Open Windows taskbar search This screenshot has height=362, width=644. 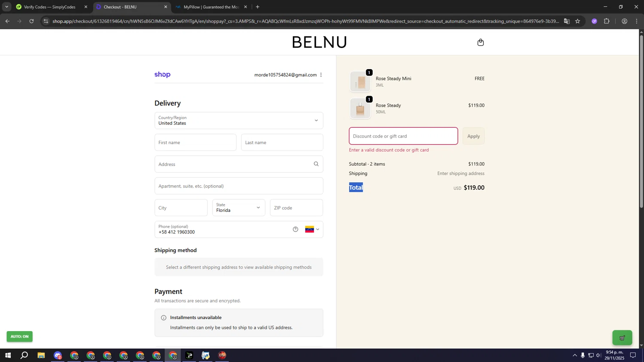[24, 356]
